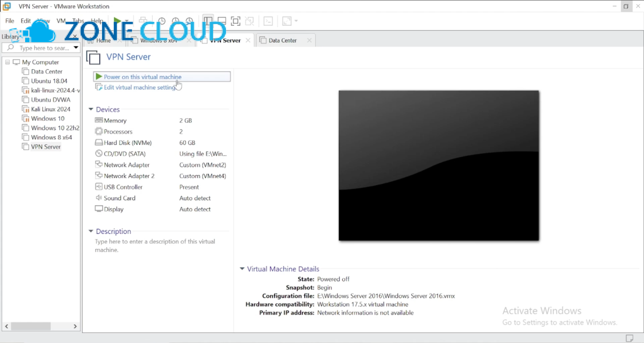This screenshot has width=644, height=343.
Task: Click the "Custom (VMnet4)" value
Action: coord(203,176)
